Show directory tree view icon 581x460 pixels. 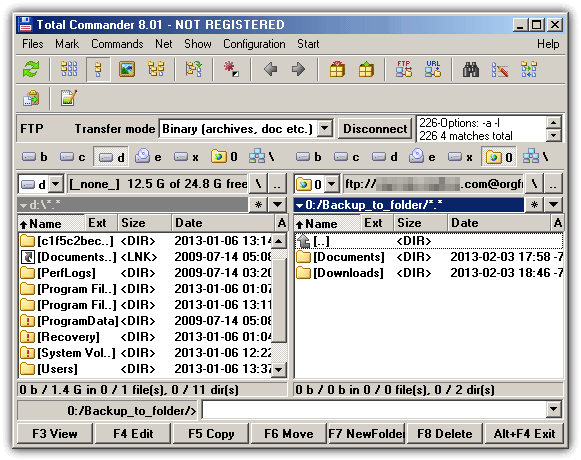pyautogui.click(x=156, y=69)
